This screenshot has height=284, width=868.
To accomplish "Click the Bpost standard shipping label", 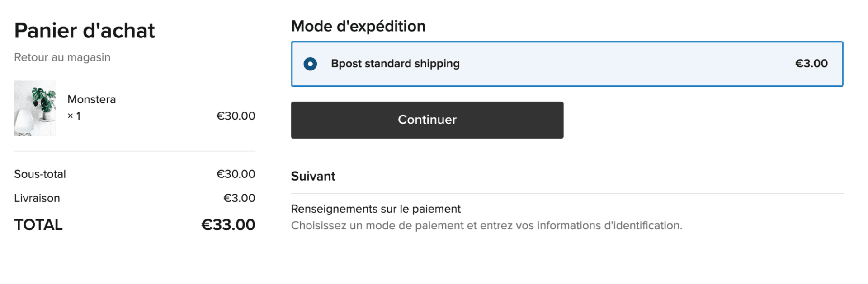I will pos(395,64).
